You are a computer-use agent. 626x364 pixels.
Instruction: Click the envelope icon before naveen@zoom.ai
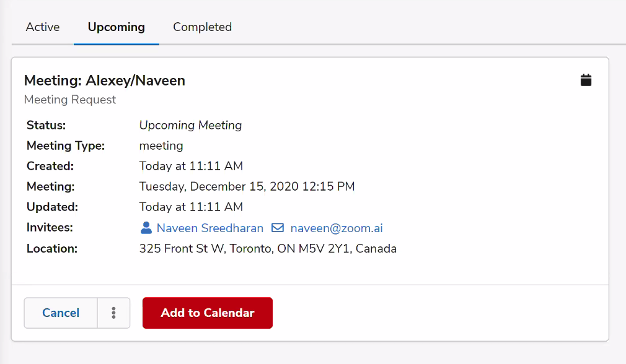click(278, 228)
